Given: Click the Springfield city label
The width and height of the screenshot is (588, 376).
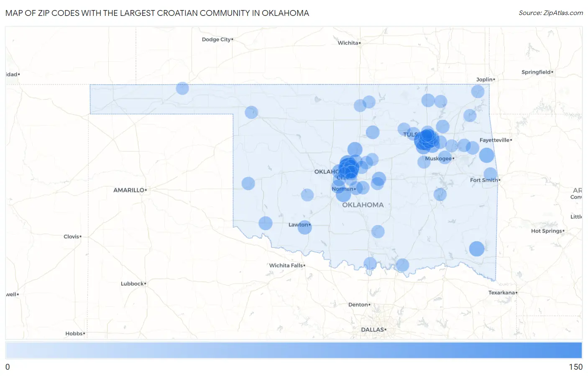Looking at the screenshot, I should click(x=536, y=72).
